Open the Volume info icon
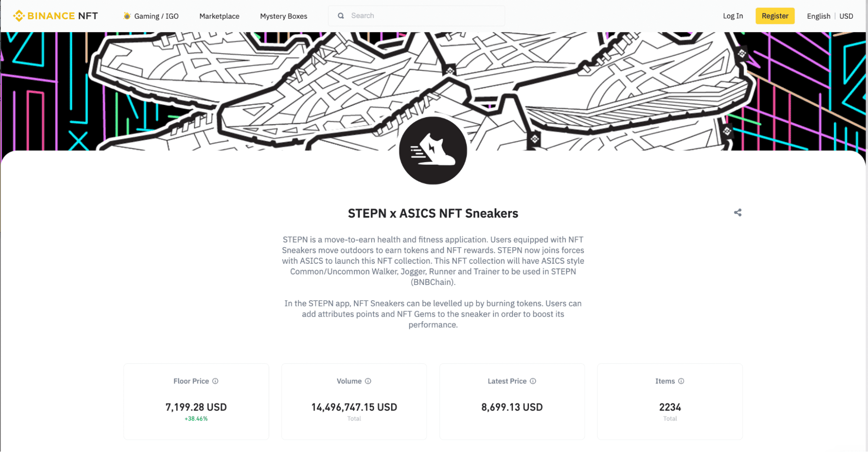The height and width of the screenshot is (452, 868). point(368,381)
